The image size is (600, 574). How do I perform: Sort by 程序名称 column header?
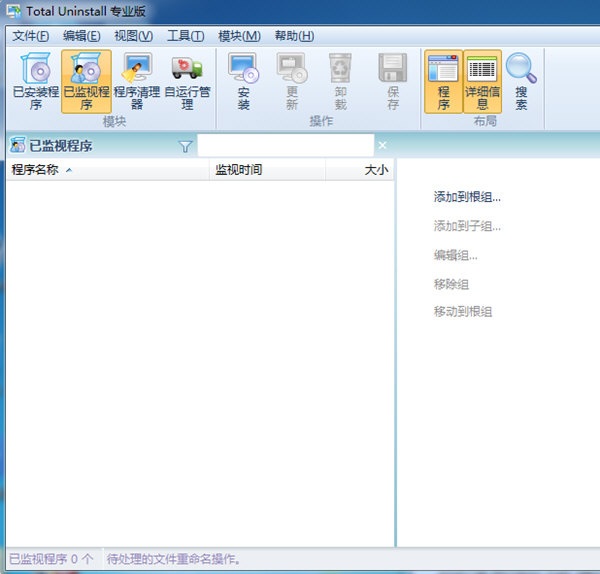[x=108, y=170]
